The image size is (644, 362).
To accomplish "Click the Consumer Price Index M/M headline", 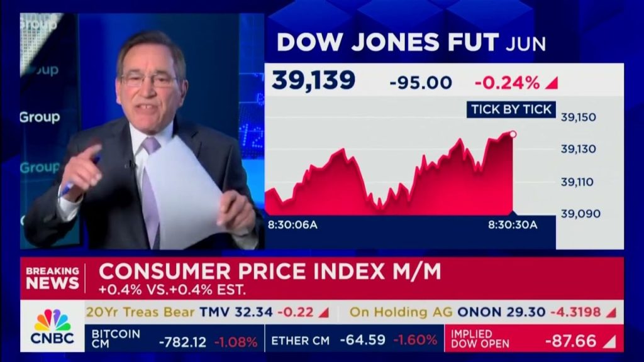I will click(x=270, y=271).
